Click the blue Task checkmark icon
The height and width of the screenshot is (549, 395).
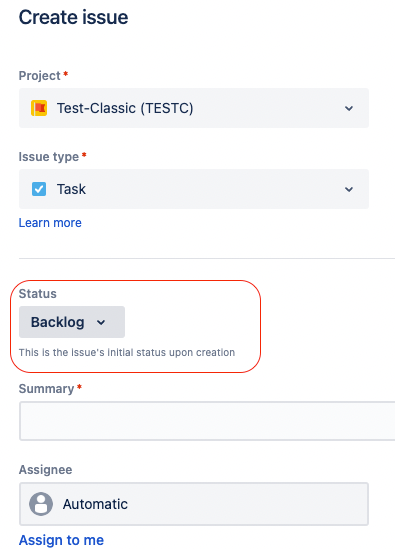coord(39,189)
